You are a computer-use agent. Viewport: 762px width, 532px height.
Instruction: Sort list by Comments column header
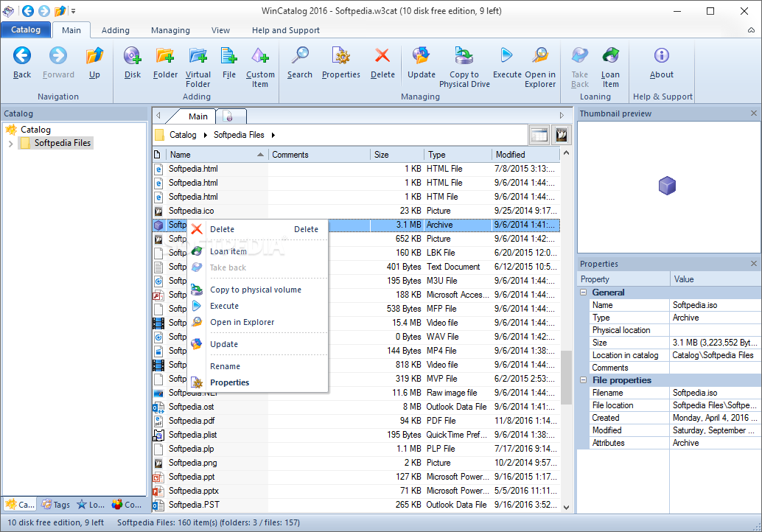click(319, 155)
